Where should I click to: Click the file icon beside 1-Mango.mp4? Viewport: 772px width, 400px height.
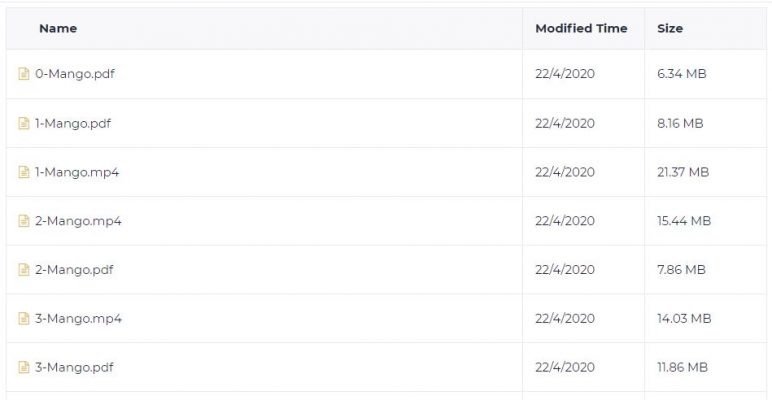(24, 172)
